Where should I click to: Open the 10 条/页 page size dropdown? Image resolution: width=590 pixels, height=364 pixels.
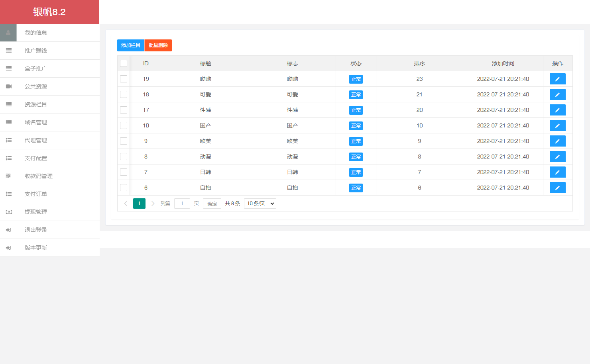point(260,204)
